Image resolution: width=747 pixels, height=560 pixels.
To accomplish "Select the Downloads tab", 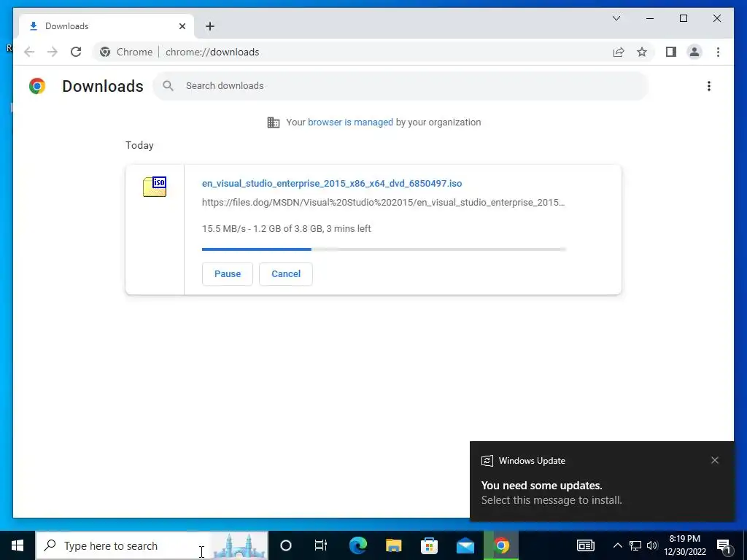I will 107,26.
